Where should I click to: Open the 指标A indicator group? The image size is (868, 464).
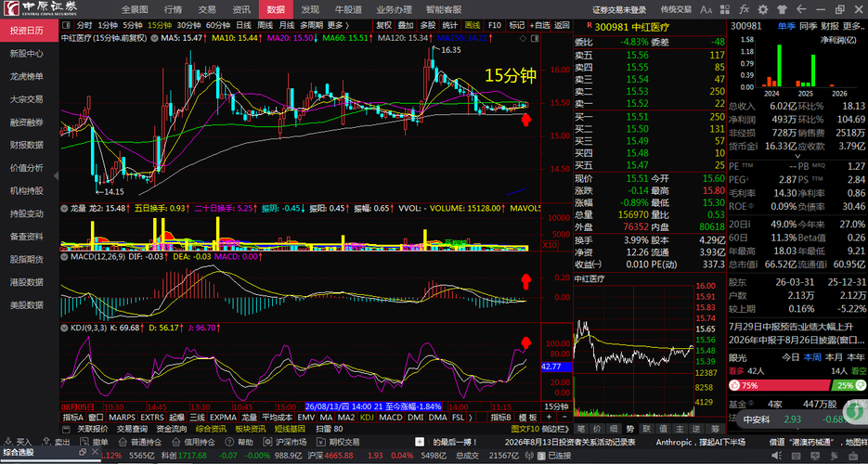73,417
